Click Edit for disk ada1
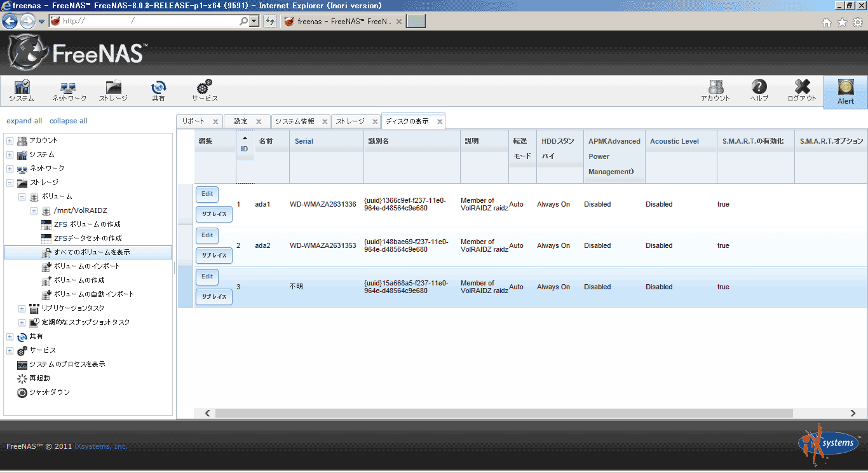The width and height of the screenshot is (868, 473). coord(207,194)
